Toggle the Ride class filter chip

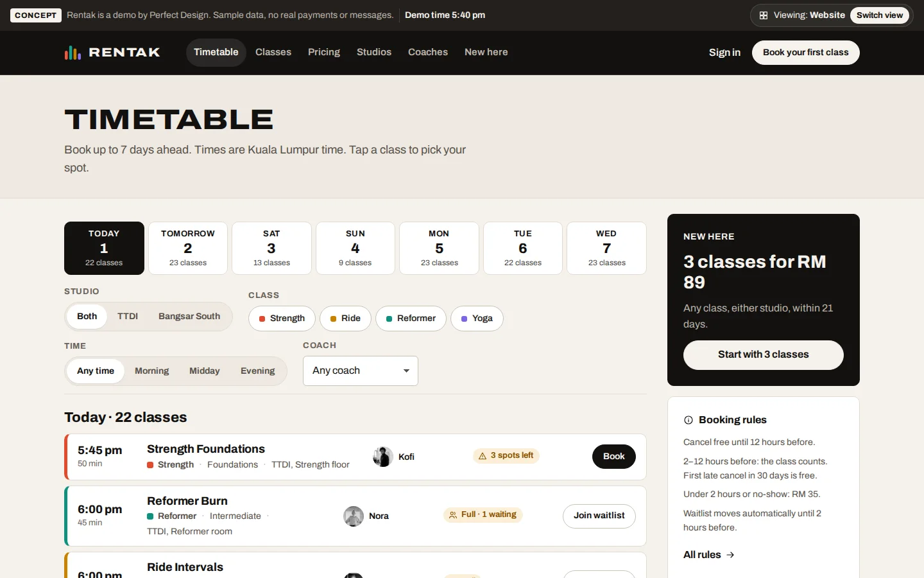coord(345,319)
